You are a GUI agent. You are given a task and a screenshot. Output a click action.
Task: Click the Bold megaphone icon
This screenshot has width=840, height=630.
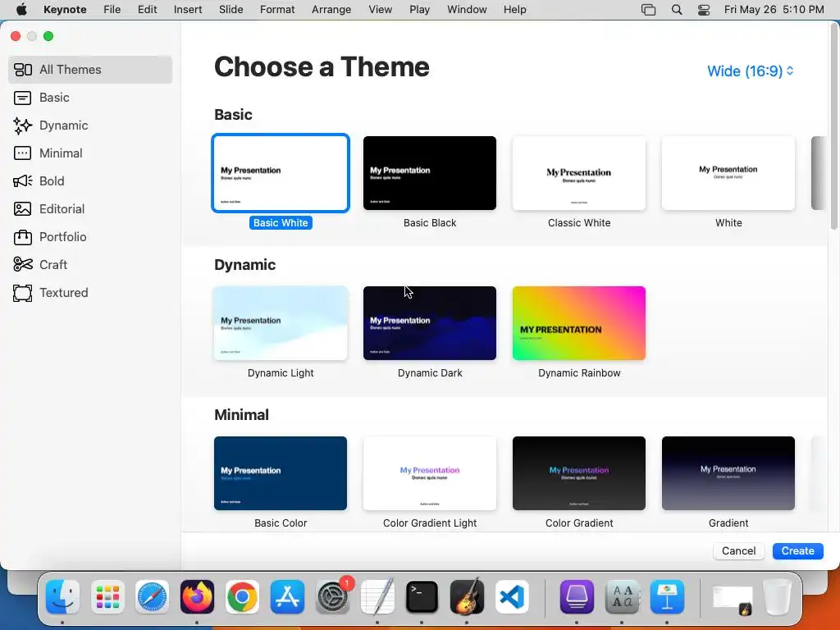click(x=22, y=181)
